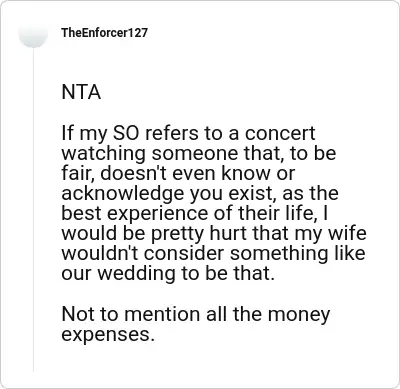Click the line starting 'watching someone that'
400x389 pixels.
click(x=199, y=154)
